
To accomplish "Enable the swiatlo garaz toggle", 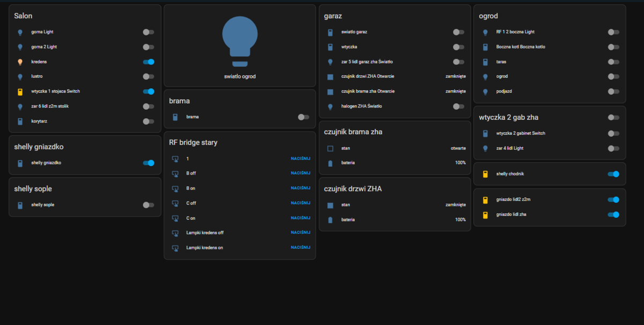I will tap(458, 32).
